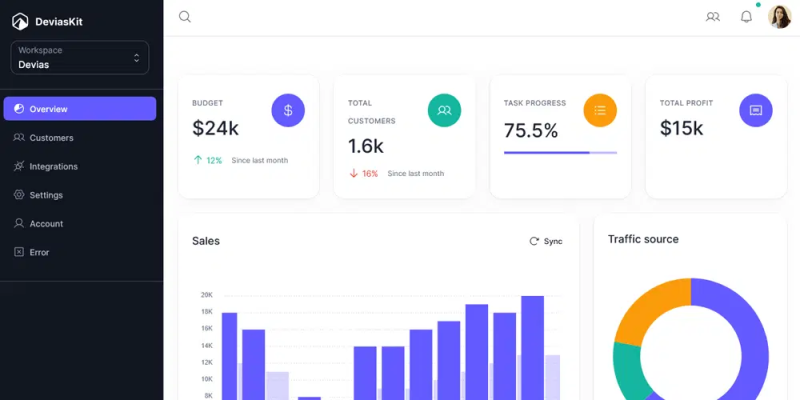
Task: Click the workspace selector up-down chevrons
Action: (x=136, y=58)
